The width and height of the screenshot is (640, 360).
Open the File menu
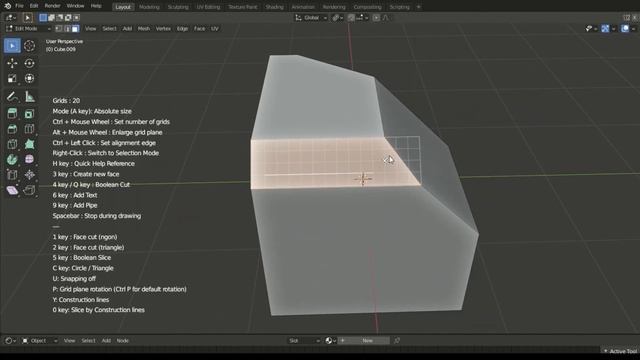tap(19, 6)
